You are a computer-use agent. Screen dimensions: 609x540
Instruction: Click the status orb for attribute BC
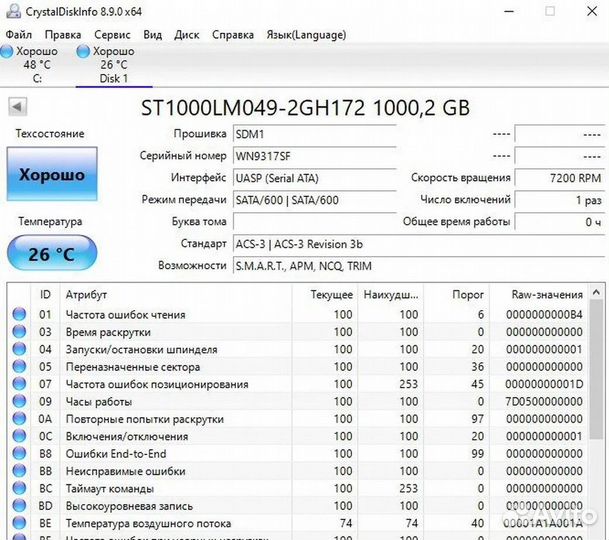pos(19,488)
